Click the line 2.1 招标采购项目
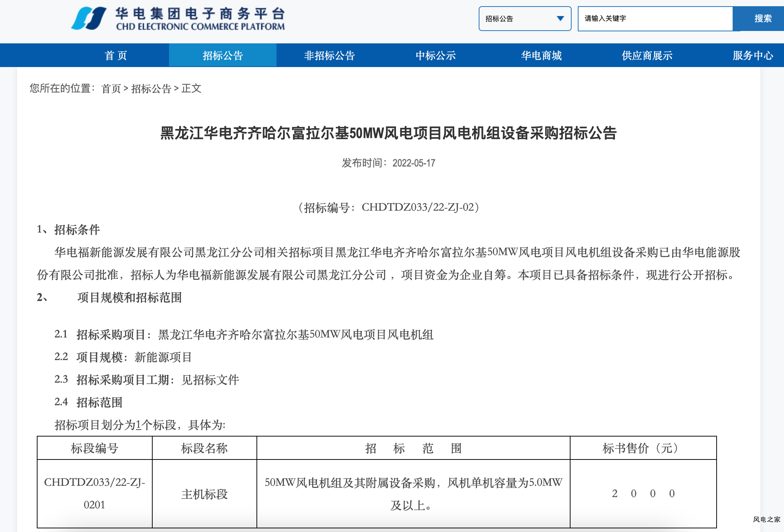 click(244, 335)
